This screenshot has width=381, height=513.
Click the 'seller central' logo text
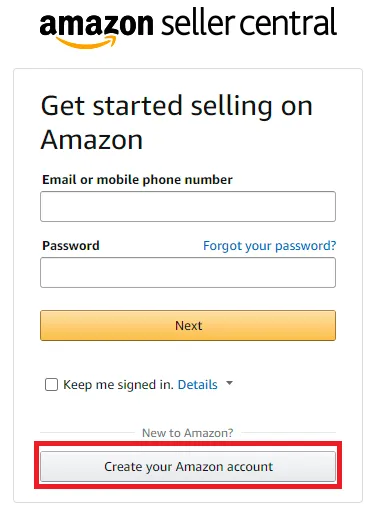[x=249, y=22]
